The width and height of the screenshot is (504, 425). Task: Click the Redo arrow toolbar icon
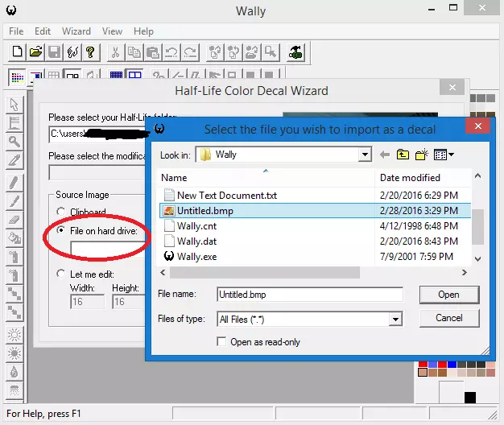[190, 52]
